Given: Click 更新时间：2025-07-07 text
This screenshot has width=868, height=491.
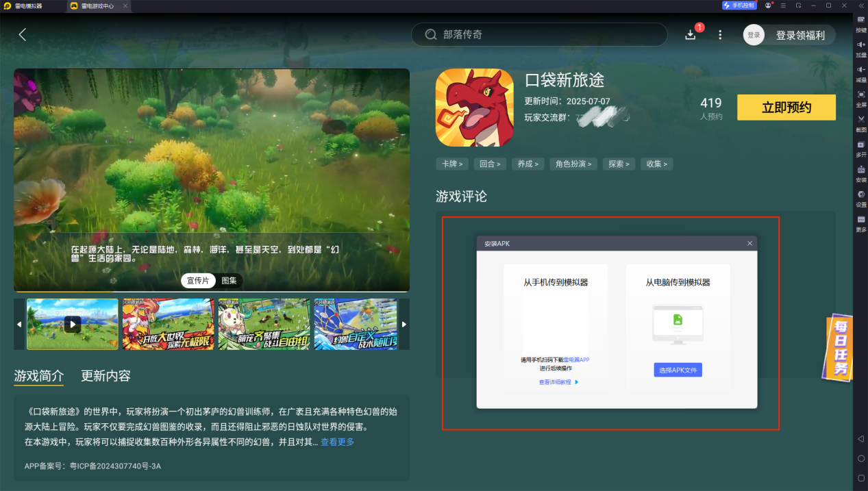Looking at the screenshot, I should click(567, 101).
